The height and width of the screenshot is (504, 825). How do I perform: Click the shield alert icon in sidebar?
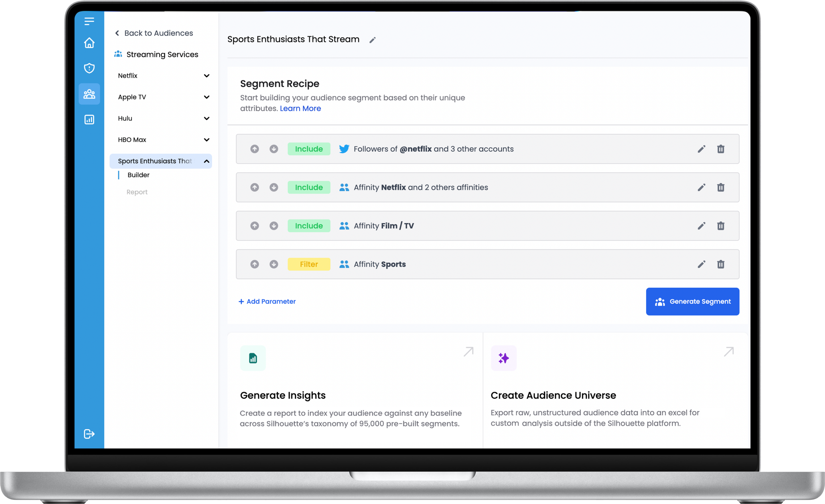pos(89,68)
